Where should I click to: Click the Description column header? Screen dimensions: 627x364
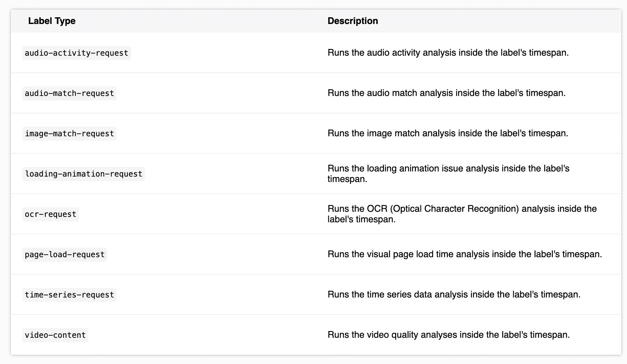353,21
